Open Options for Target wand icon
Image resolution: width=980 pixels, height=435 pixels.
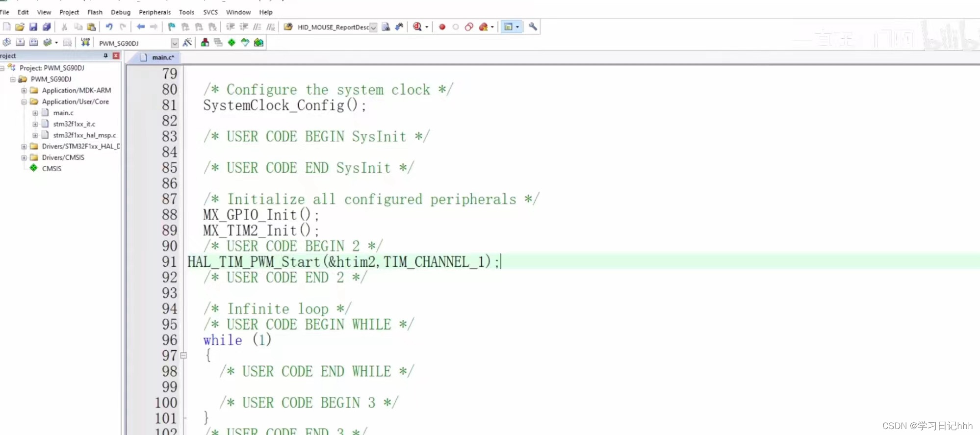pyautogui.click(x=187, y=43)
